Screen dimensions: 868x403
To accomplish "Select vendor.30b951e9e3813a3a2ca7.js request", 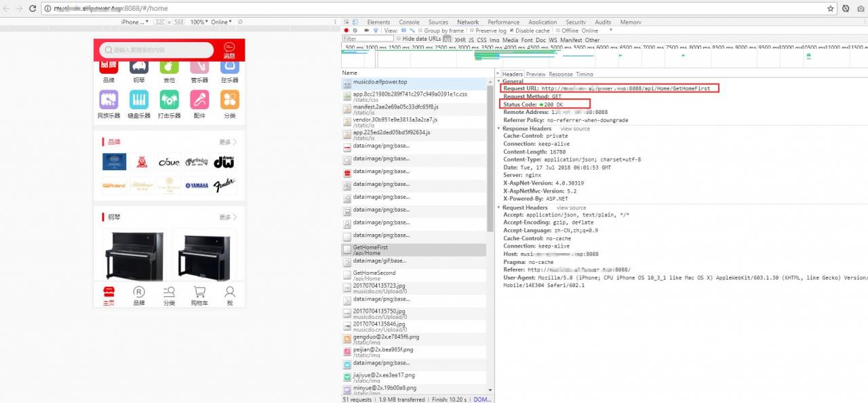I will [x=414, y=122].
